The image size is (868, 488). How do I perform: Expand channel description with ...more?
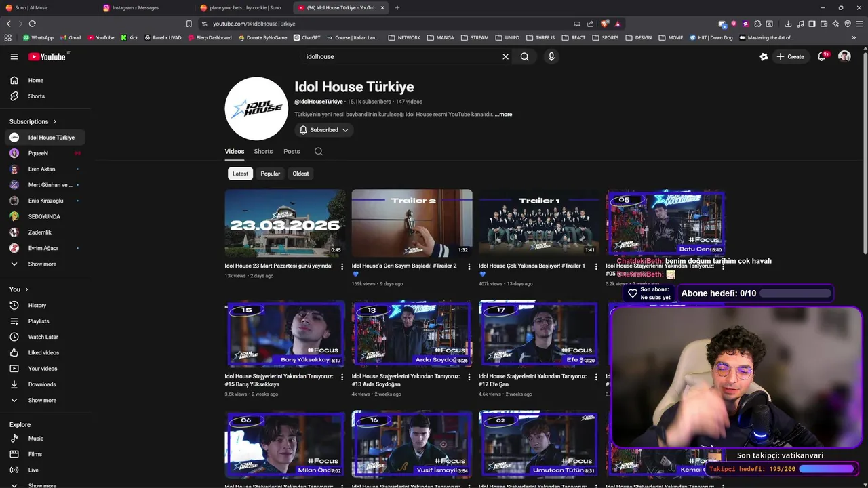(x=504, y=115)
